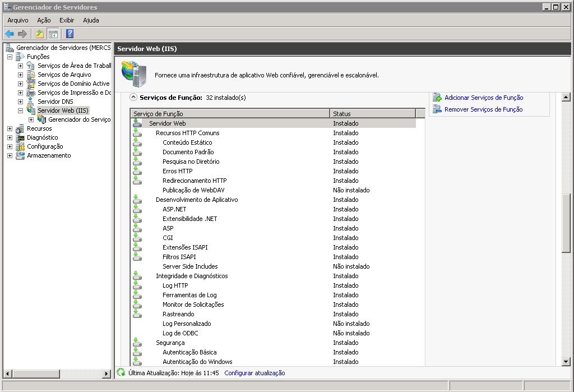Collapse the Funções tree node
This screenshot has width=574, height=392.
click(10, 57)
